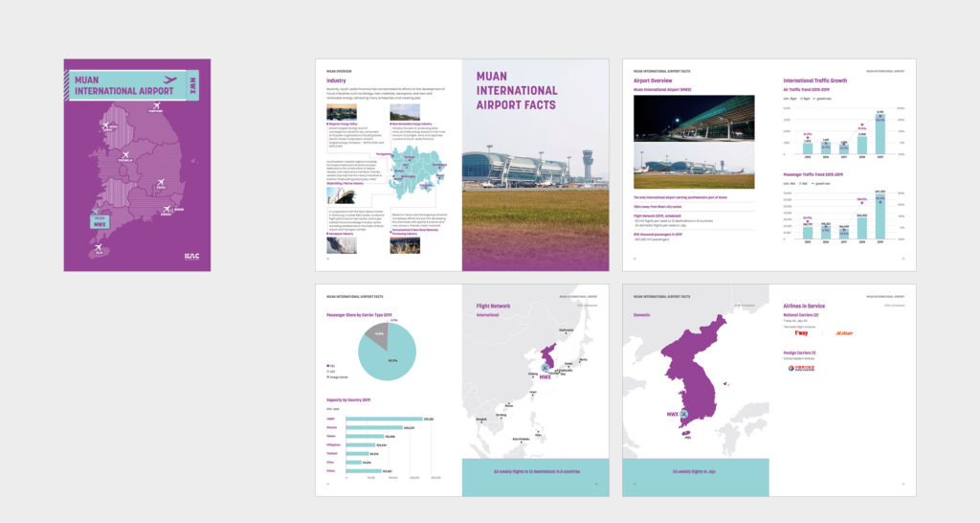The width and height of the screenshot is (980, 523).
Task: Click the KAC logo on the purple cover
Action: (191, 256)
